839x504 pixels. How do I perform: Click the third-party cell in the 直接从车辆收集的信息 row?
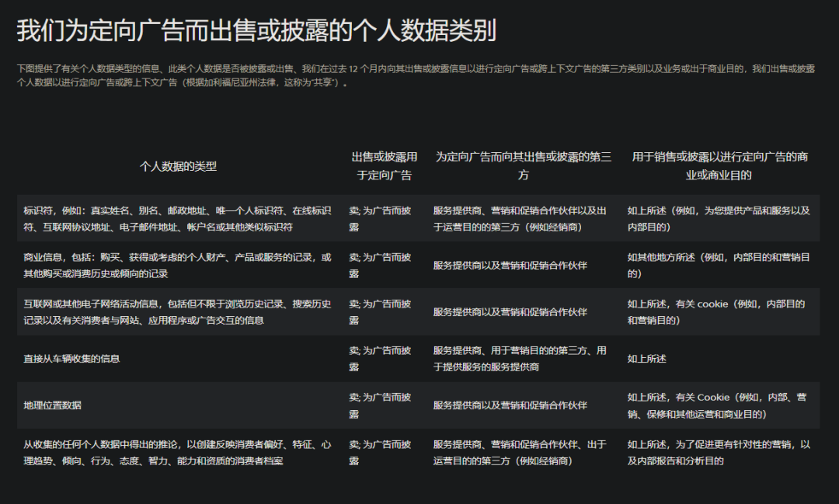click(x=520, y=359)
